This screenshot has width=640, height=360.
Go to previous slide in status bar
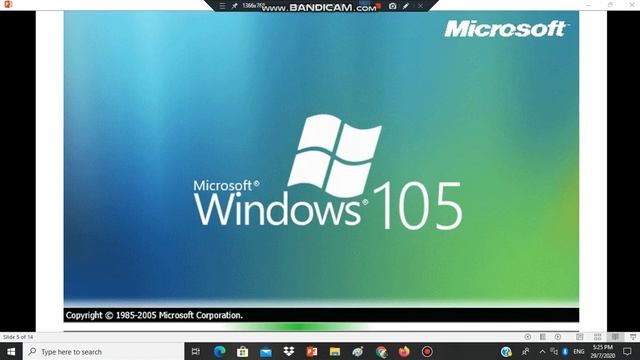point(528,337)
